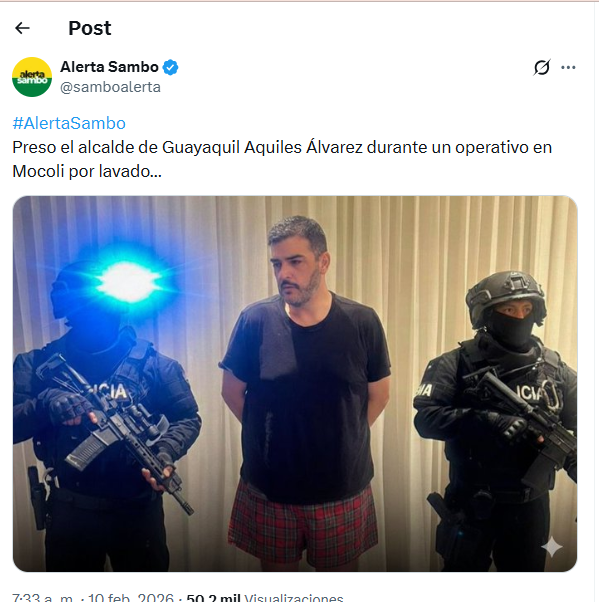Click the timestamp 7:33 a. m.
Viewport: 599px width, 602px height.
(43, 597)
